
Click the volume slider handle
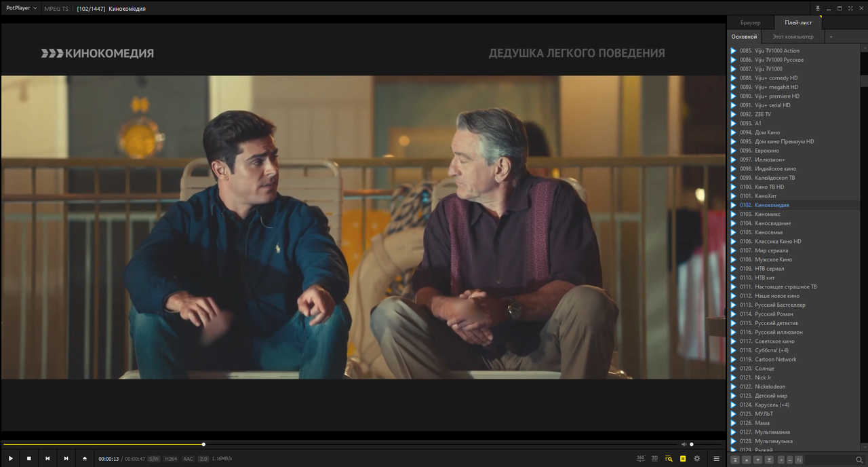(x=692, y=445)
